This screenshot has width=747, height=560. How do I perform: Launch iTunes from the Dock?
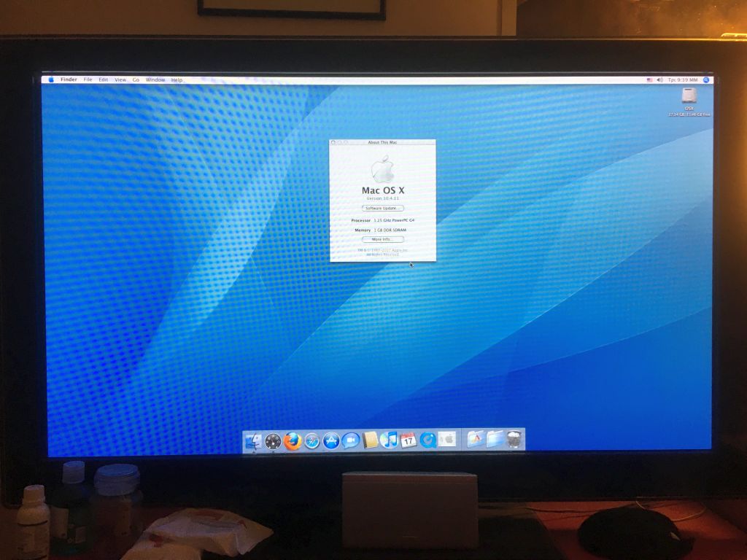[x=389, y=440]
